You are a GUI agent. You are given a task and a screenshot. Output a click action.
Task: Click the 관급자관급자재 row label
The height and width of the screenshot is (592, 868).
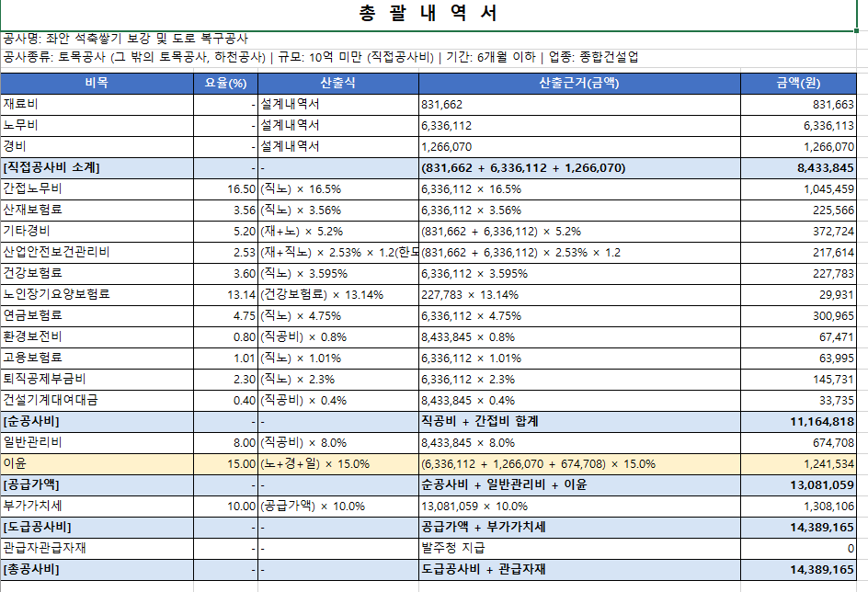[97, 548]
